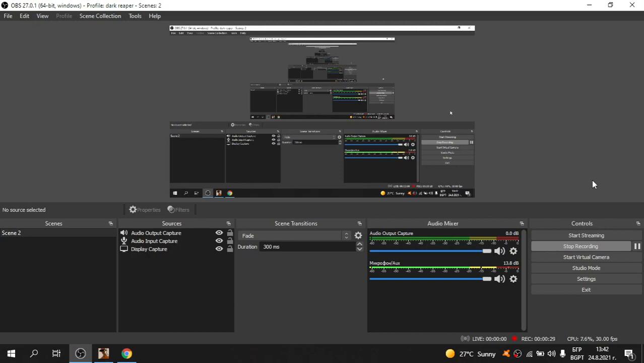This screenshot has width=644, height=363.
Task: Open the Tools menu
Action: pos(135,16)
